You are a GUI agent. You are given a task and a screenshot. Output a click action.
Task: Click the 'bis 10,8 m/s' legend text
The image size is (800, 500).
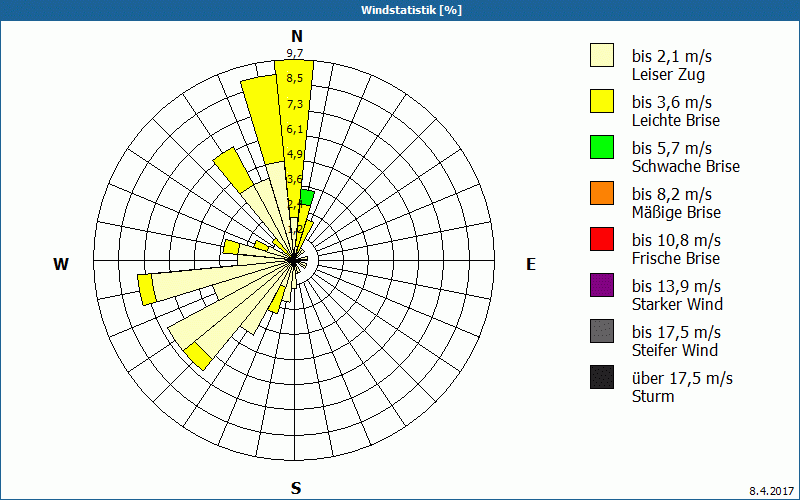(x=676, y=239)
